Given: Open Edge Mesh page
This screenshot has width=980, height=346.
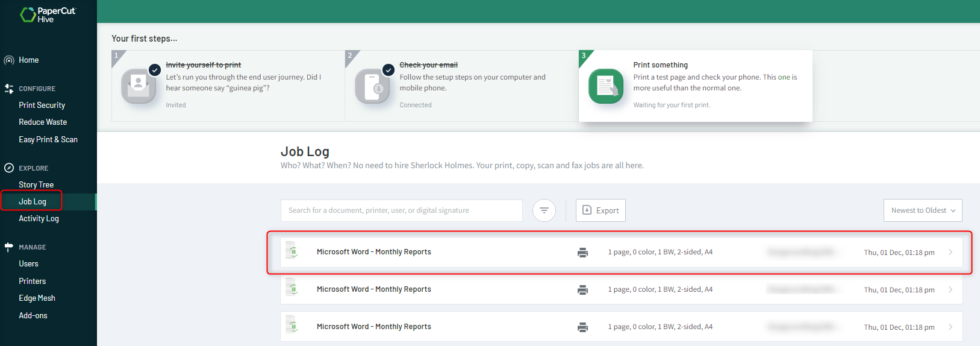Looking at the screenshot, I should pos(37,298).
